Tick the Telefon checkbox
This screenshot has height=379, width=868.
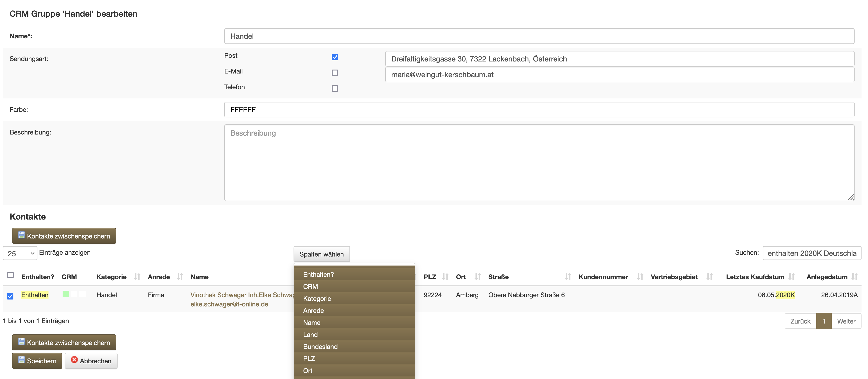click(x=335, y=88)
